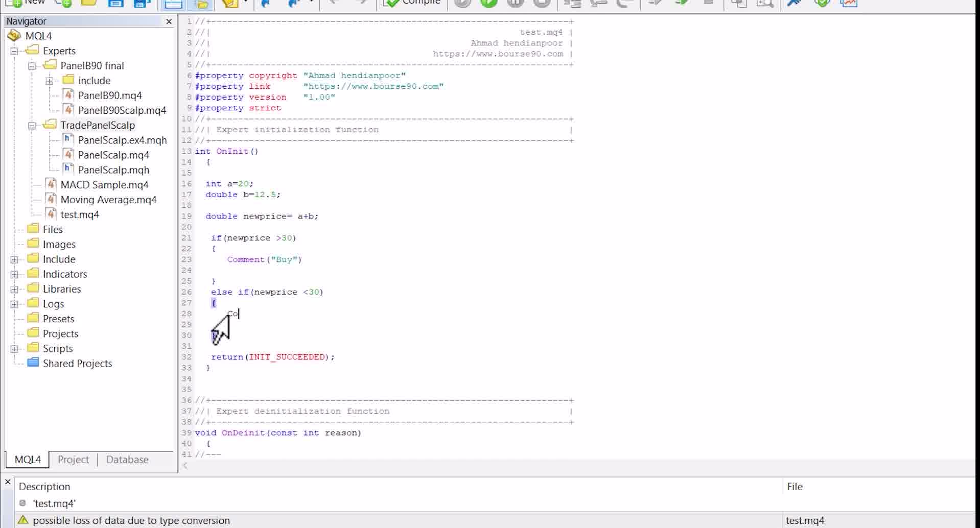Click the left arrow of the editor's horizontal scrollbar
980x528 pixels.
(x=185, y=465)
